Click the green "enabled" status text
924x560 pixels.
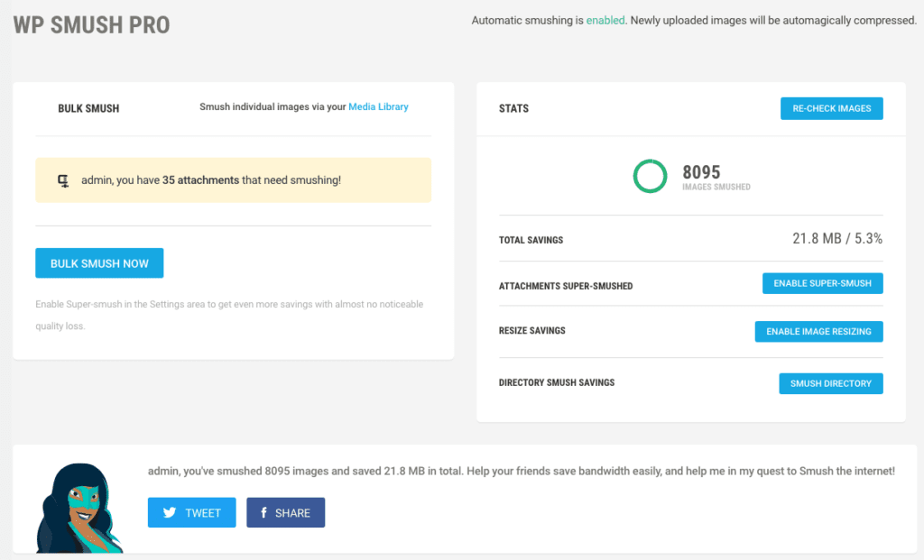click(605, 20)
